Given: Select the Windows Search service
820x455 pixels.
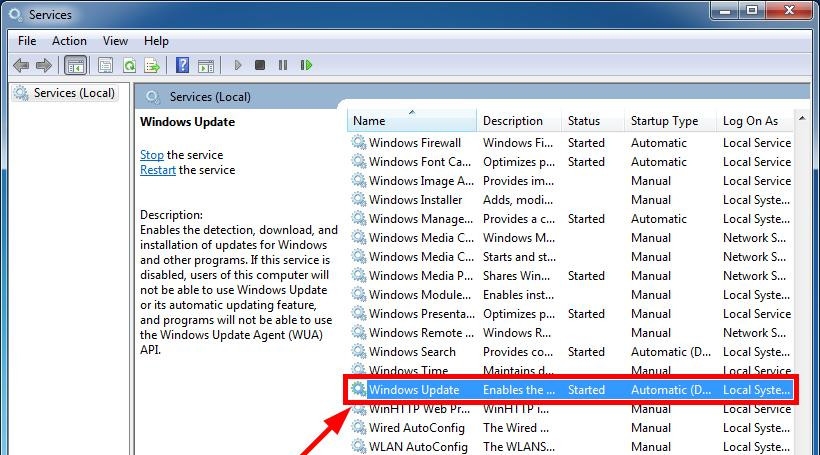Looking at the screenshot, I should coord(412,352).
